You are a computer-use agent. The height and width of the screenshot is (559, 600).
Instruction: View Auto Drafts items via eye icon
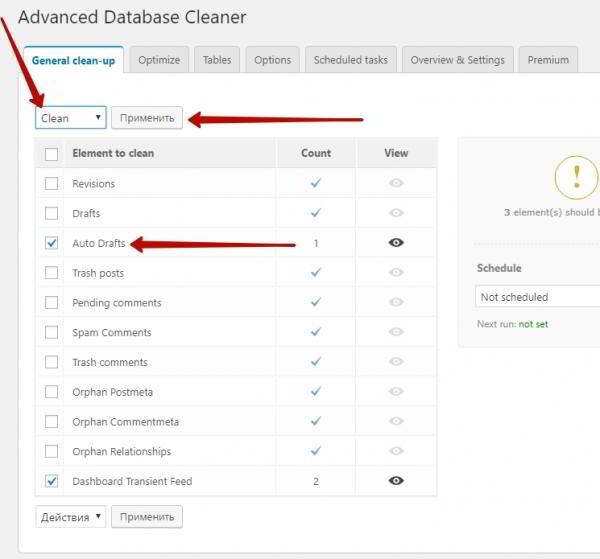(396, 243)
